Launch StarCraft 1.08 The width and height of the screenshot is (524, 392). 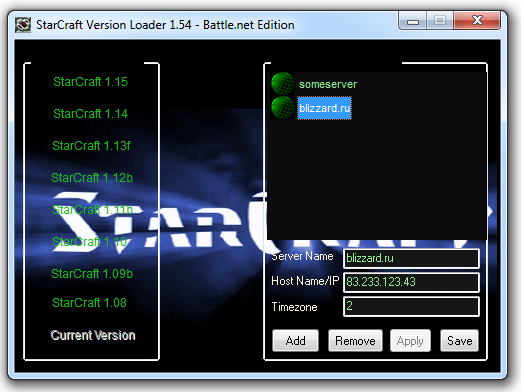89,303
